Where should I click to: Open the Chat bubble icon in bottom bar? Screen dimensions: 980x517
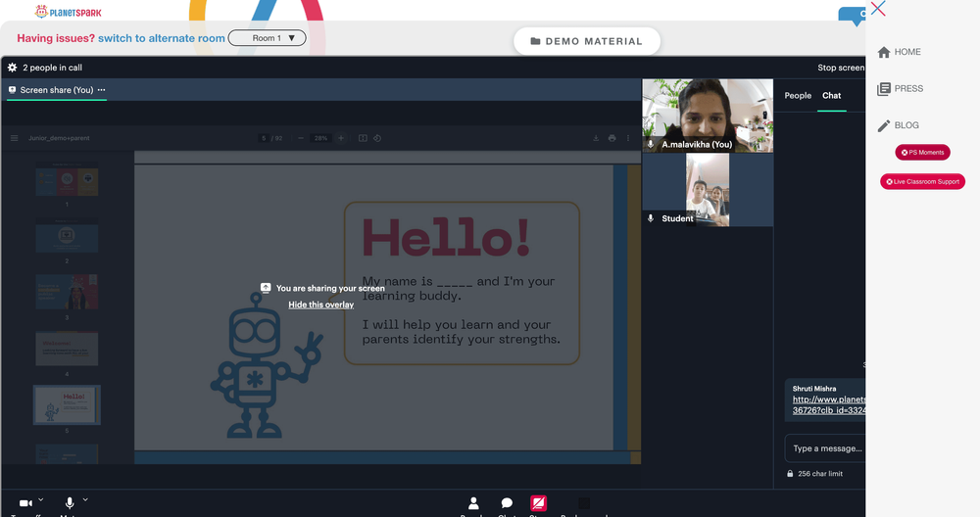click(507, 502)
